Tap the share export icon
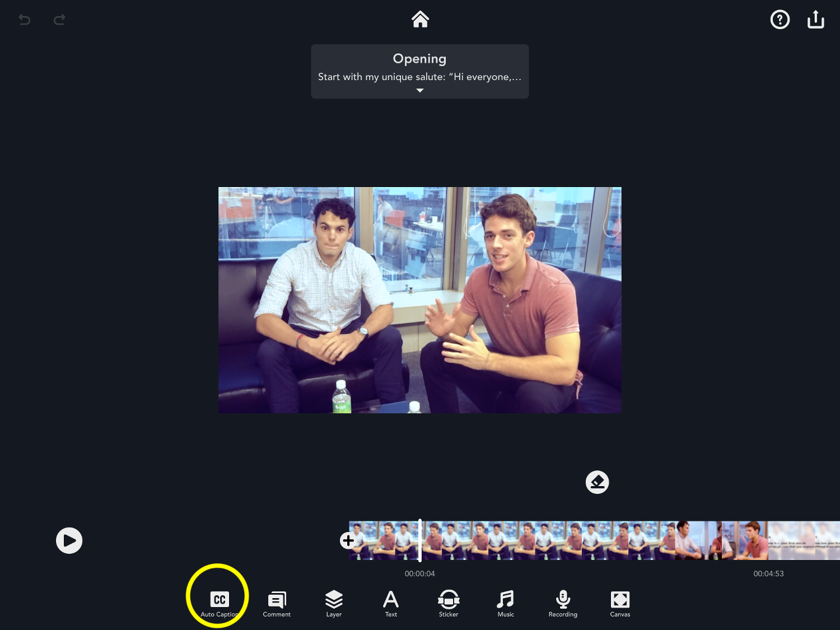This screenshot has height=630, width=840. [815, 20]
